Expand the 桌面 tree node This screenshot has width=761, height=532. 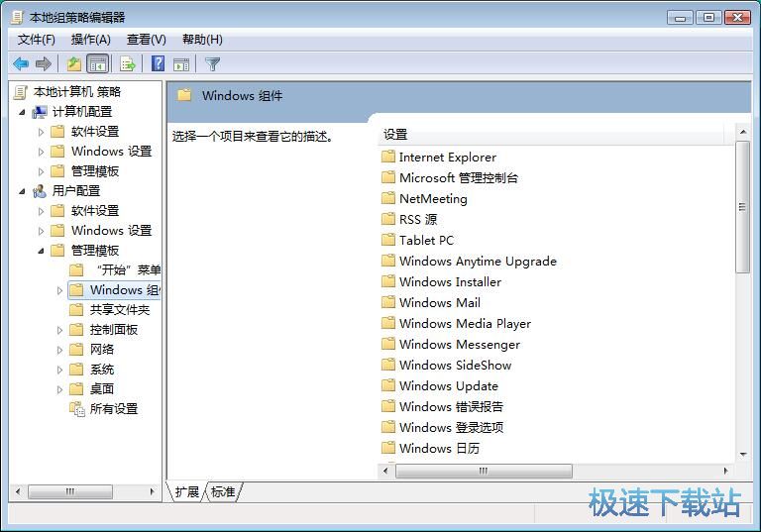(x=59, y=389)
